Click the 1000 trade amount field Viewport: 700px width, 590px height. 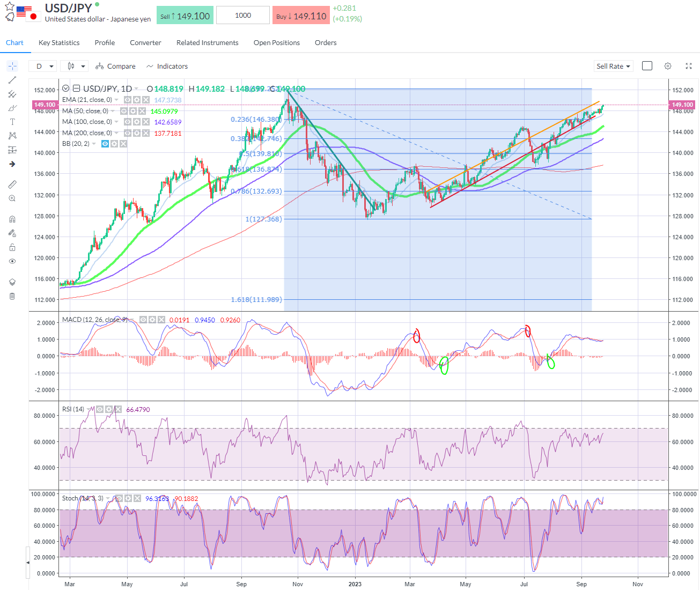242,15
